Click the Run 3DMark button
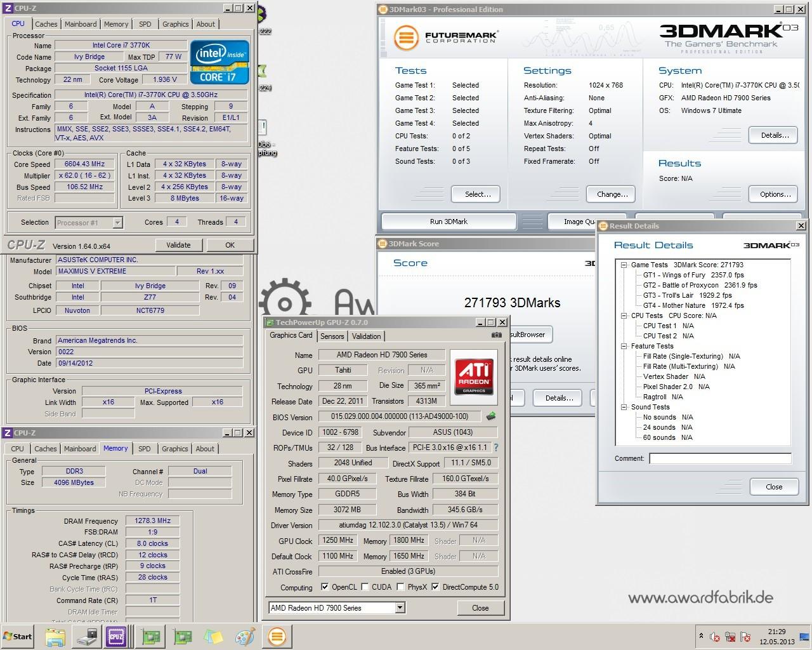Screen dimensions: 812x650 click(449, 222)
